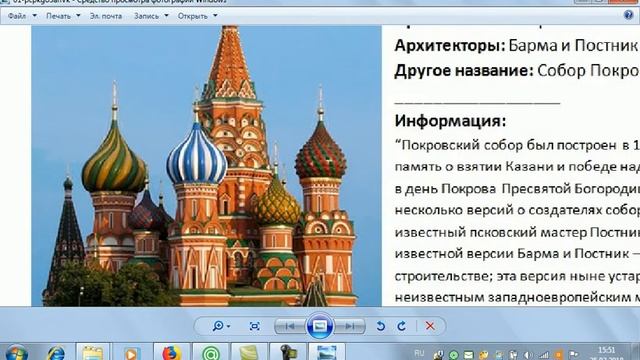640x360 pixels.
Task: Open Windows Explorer folder icon on taskbar
Action: click(93, 353)
